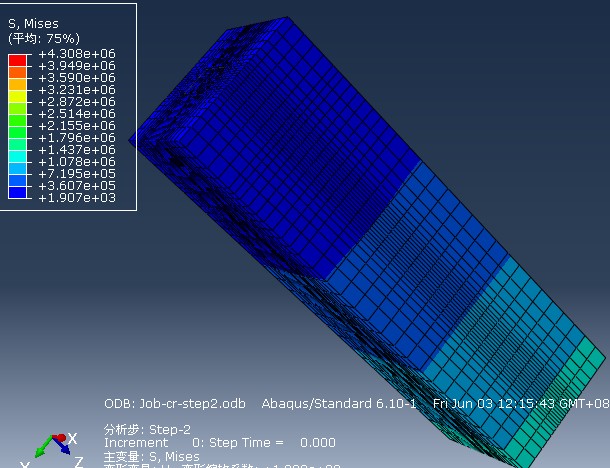Click the minimum value +1.907e+03
Viewport: 610px width, 468px height.
pos(77,198)
